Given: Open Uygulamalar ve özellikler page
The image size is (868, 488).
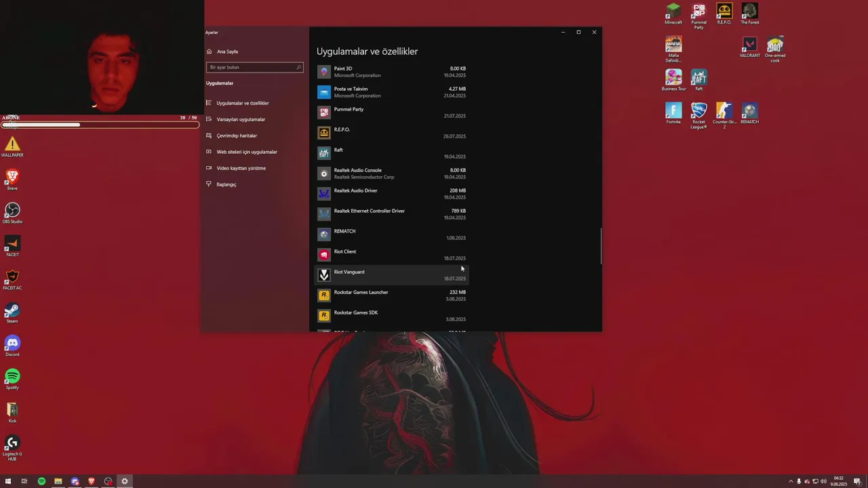Looking at the screenshot, I should pyautogui.click(x=255, y=103).
